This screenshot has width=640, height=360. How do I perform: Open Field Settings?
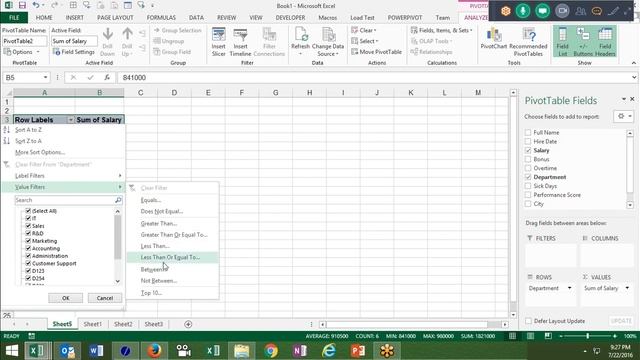pyautogui.click(x=74, y=52)
